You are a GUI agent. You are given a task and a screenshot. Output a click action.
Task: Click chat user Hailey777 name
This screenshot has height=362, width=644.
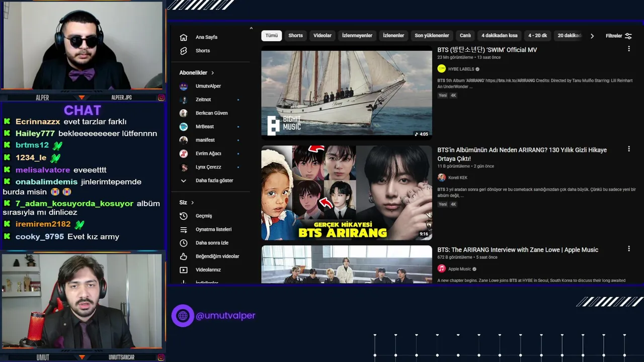pyautogui.click(x=35, y=134)
